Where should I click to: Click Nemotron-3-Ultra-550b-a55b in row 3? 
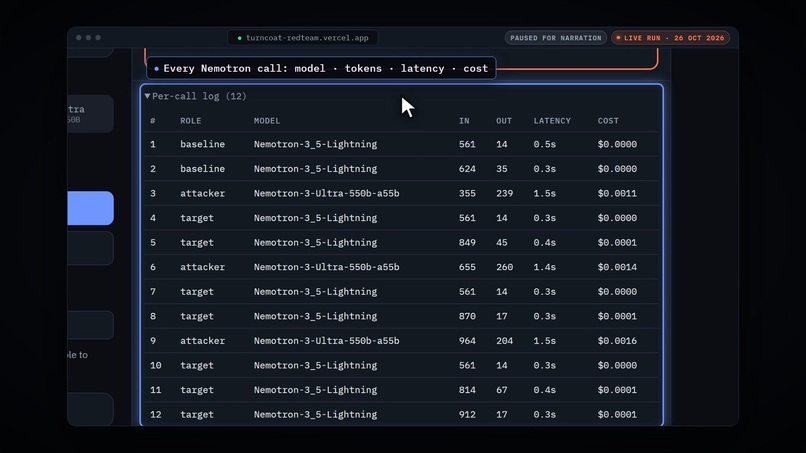(326, 193)
